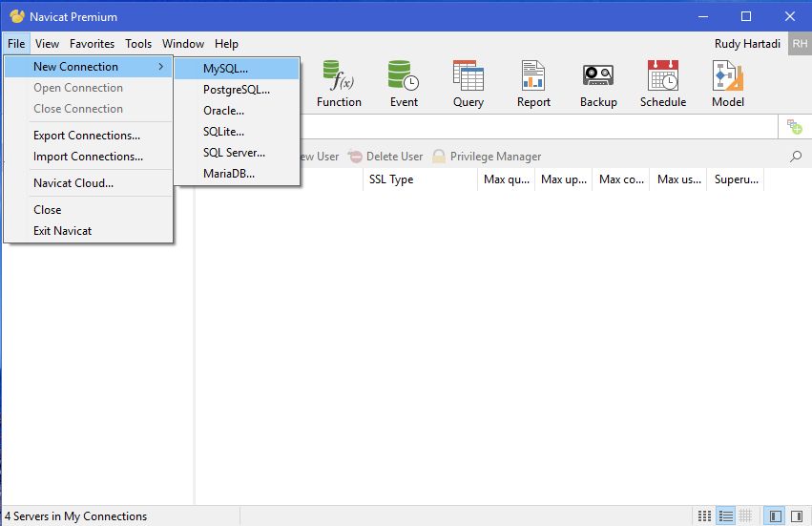Click the Privilege Manager button
Viewport: 812px width, 526px height.
[x=487, y=156]
